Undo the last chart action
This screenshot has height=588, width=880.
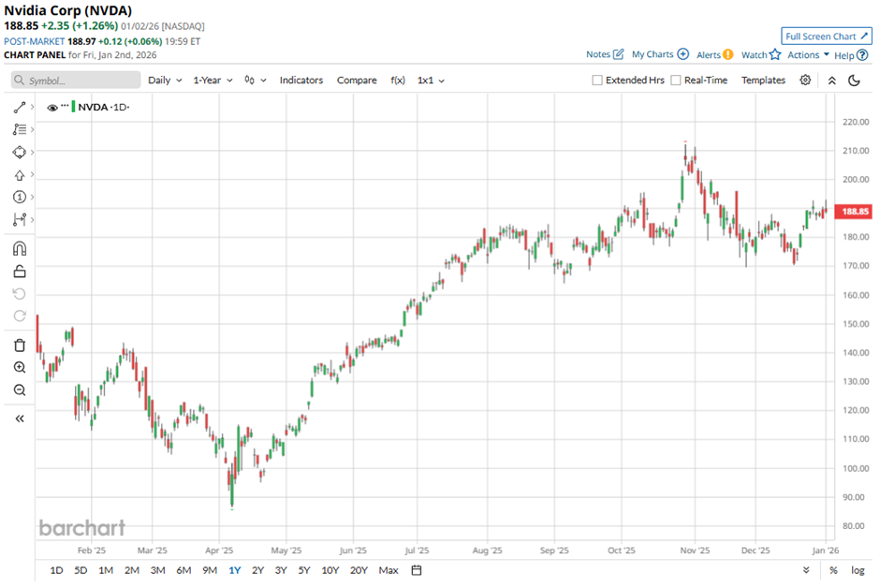20,293
